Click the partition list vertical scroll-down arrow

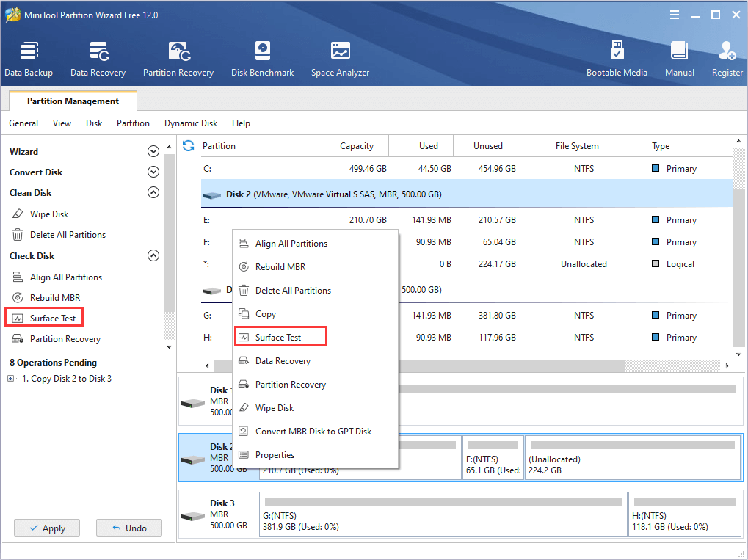[738, 354]
